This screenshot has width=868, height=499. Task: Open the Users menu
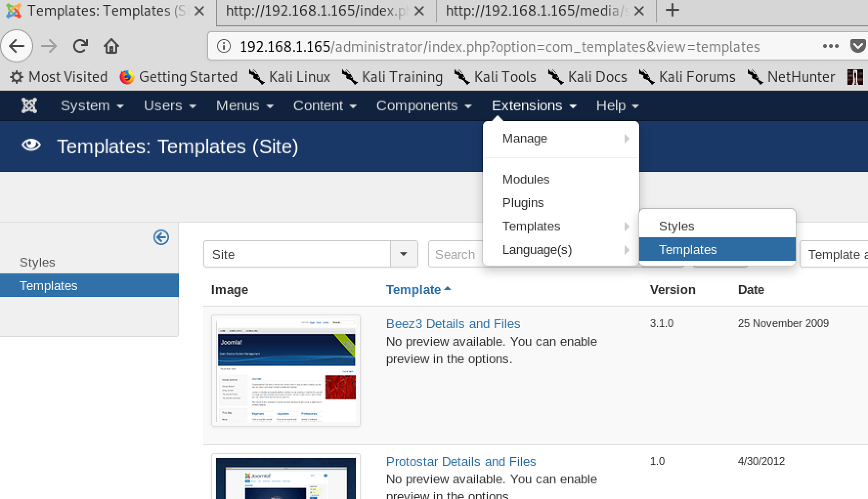[170, 105]
